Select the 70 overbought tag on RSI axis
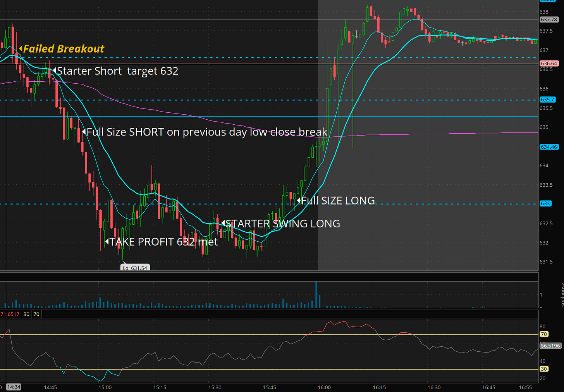Viewport: 564px width, 392px height. [x=544, y=334]
